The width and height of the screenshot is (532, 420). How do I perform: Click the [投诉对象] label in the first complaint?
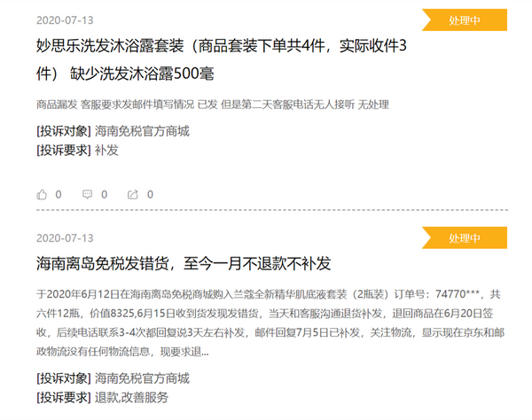pos(64,131)
